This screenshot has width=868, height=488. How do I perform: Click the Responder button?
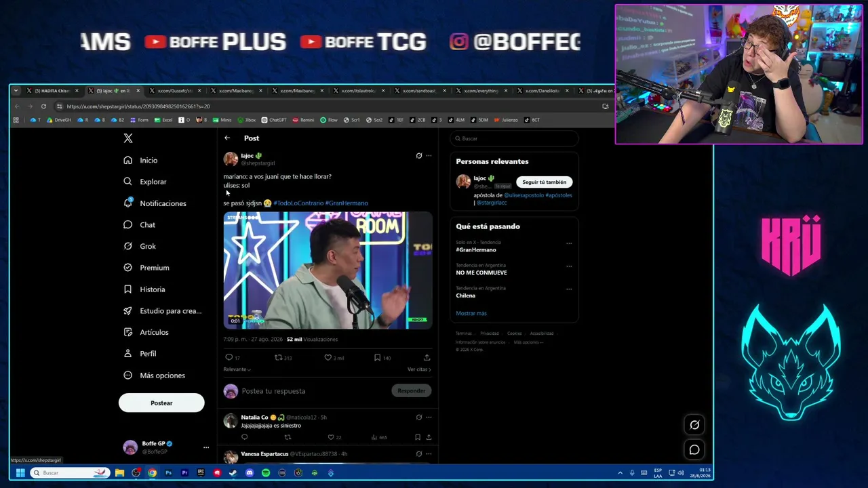pyautogui.click(x=412, y=391)
